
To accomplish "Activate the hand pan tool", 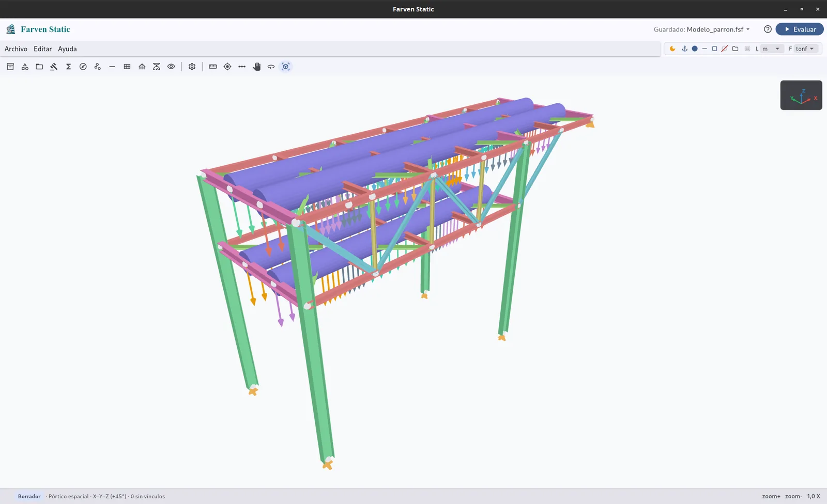I will (x=257, y=67).
